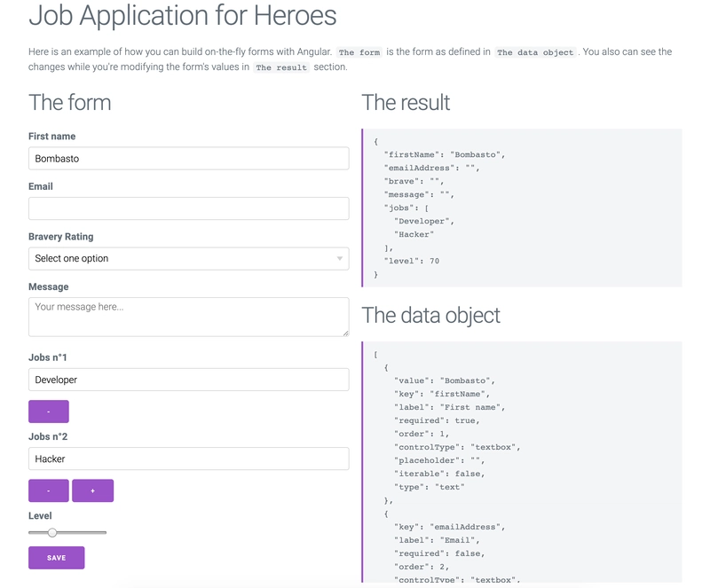
Task: Click the Bravery Rating label
Action: (x=61, y=237)
